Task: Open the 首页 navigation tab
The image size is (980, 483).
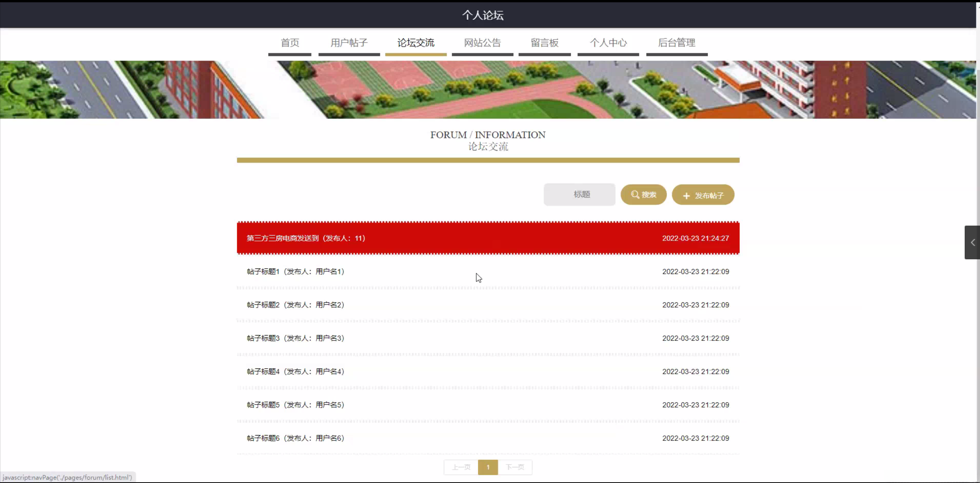Action: 290,43
